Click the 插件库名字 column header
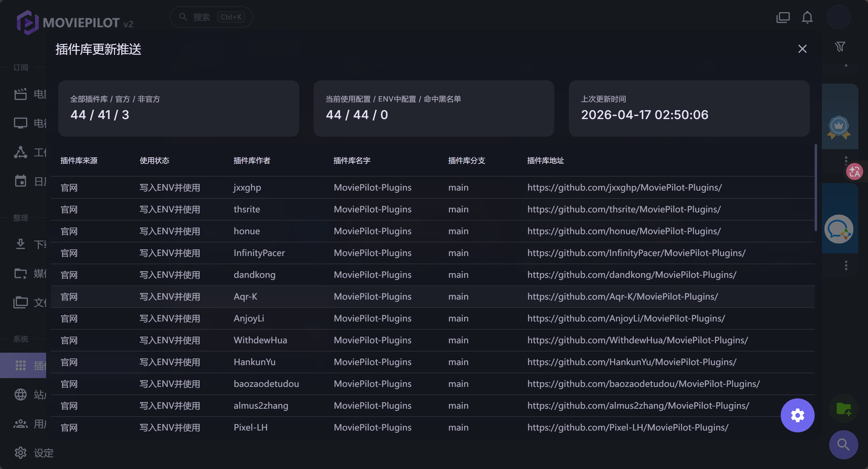The image size is (868, 469). click(x=352, y=161)
